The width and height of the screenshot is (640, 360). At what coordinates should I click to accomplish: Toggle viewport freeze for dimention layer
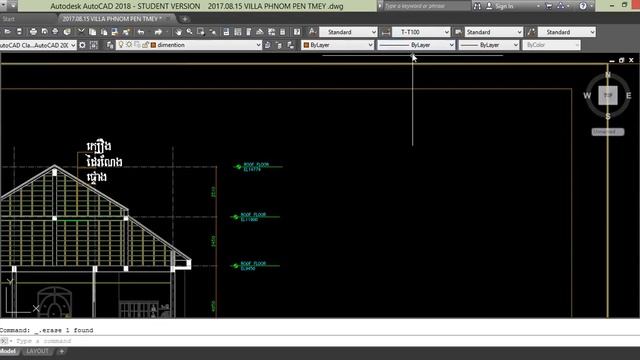(x=137, y=44)
